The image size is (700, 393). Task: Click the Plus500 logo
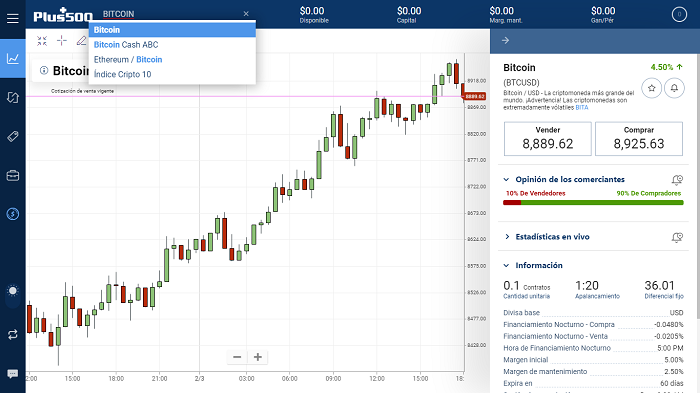(x=63, y=16)
